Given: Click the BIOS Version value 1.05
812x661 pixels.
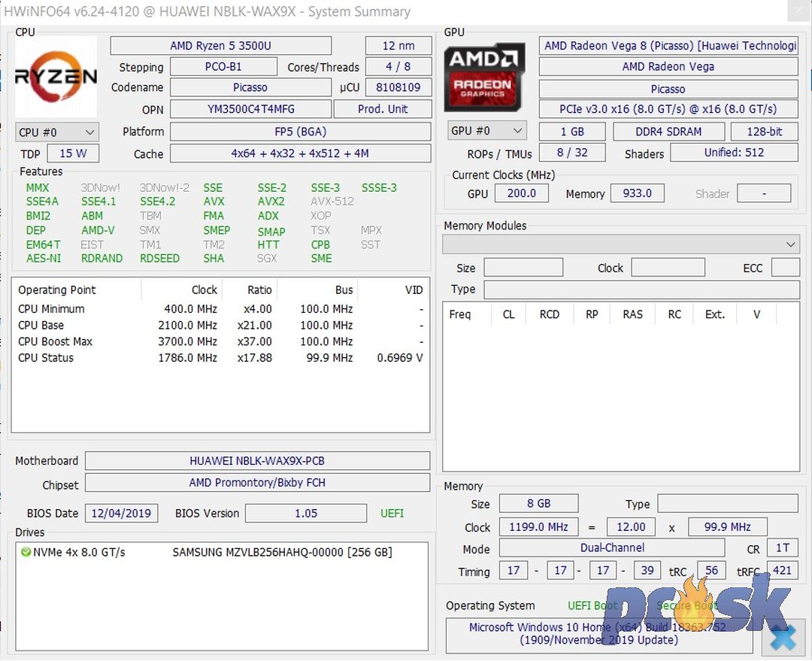Looking at the screenshot, I should point(306,514).
